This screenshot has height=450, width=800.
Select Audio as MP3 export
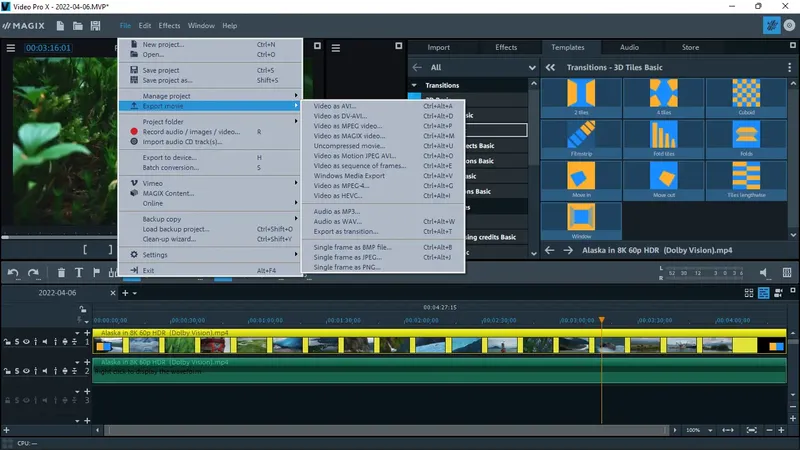click(x=384, y=211)
